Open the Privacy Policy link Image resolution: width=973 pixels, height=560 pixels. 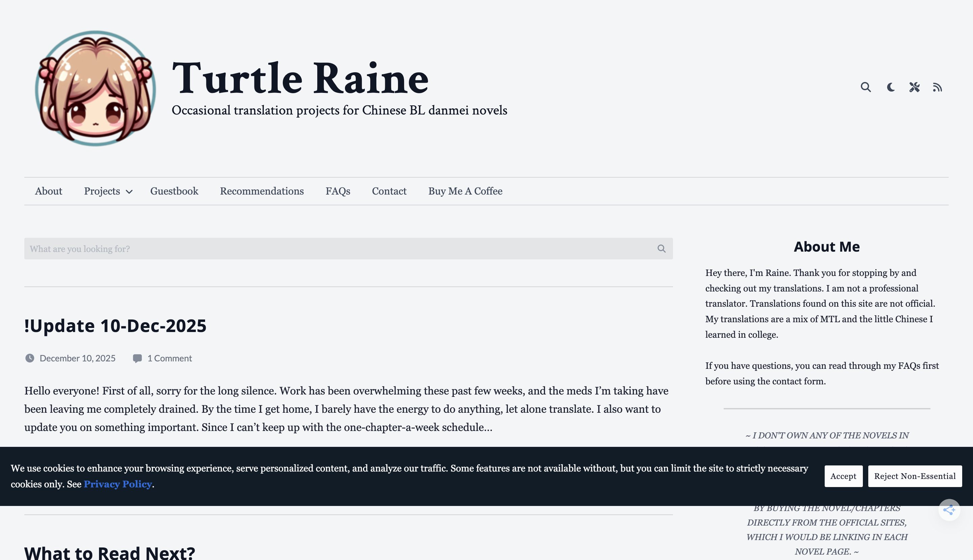117,484
